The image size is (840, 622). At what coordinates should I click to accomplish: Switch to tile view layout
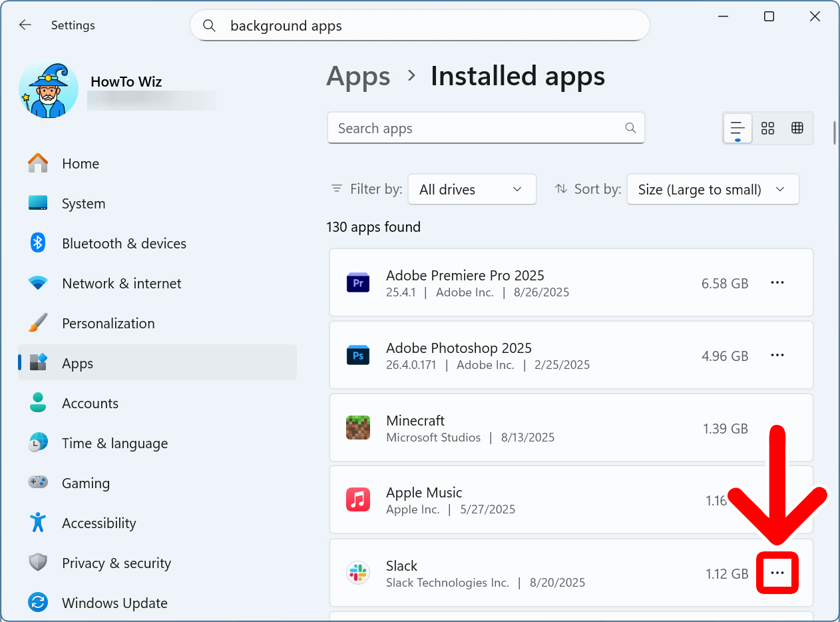pyautogui.click(x=767, y=128)
